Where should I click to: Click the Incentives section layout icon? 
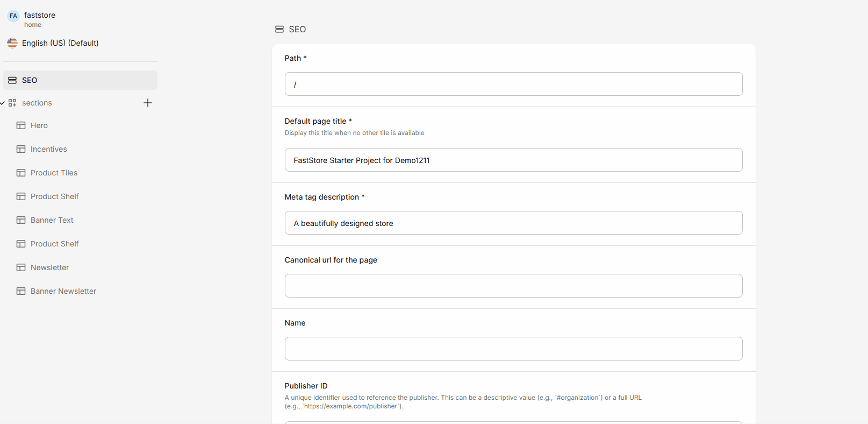pyautogui.click(x=21, y=149)
